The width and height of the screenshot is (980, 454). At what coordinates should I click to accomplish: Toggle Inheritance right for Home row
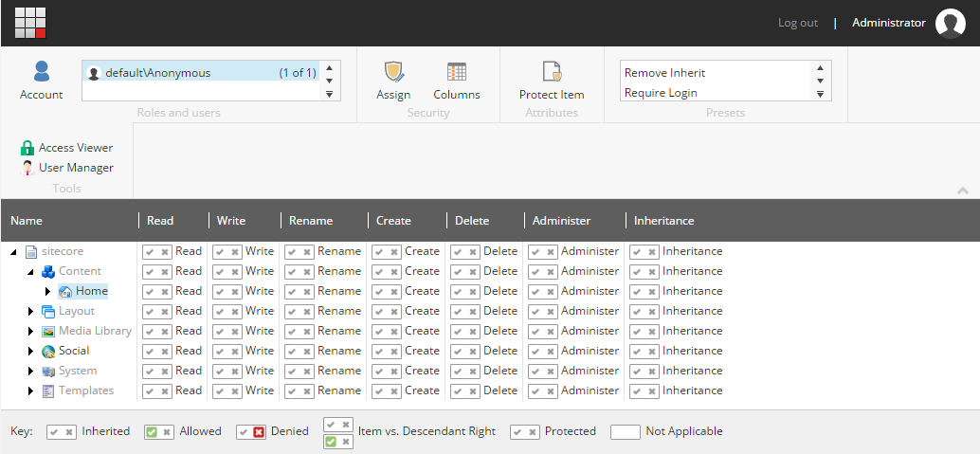click(x=644, y=291)
